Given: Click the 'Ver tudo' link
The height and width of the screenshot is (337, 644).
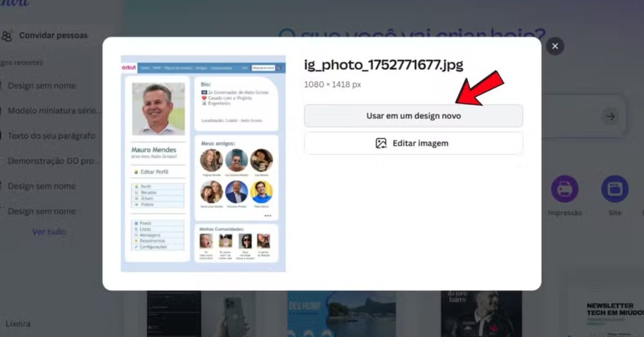Looking at the screenshot, I should (49, 232).
